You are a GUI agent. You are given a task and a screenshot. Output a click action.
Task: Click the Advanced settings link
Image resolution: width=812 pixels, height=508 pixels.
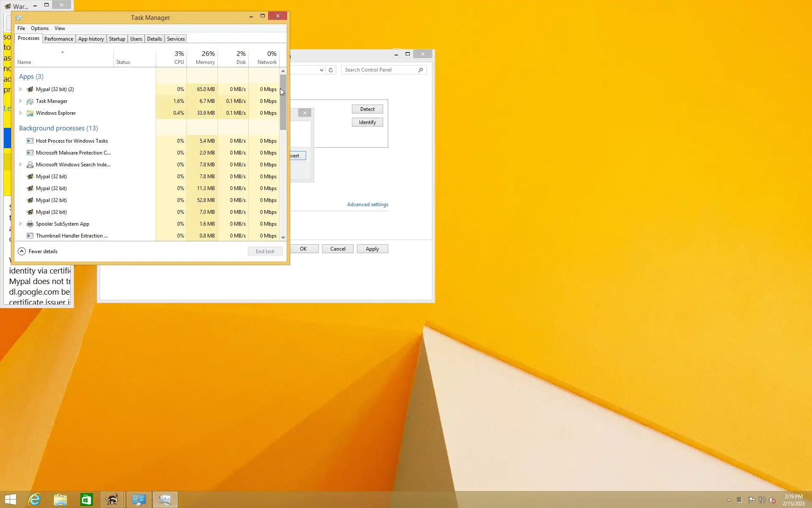click(368, 204)
